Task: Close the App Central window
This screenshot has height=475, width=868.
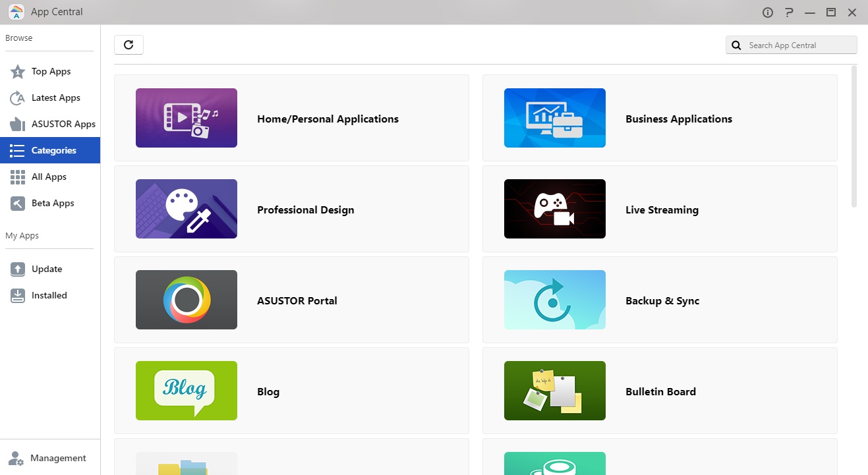Action: coord(852,13)
